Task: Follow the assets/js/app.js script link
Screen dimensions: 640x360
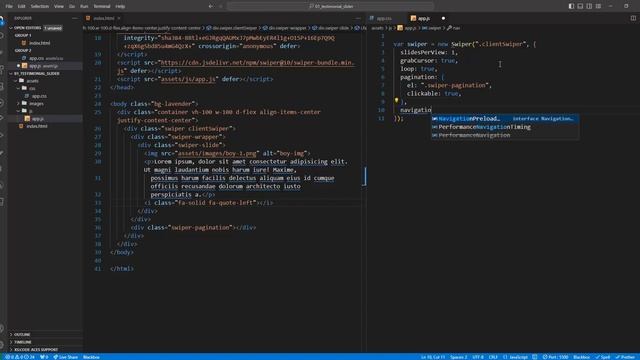Action: (188, 79)
